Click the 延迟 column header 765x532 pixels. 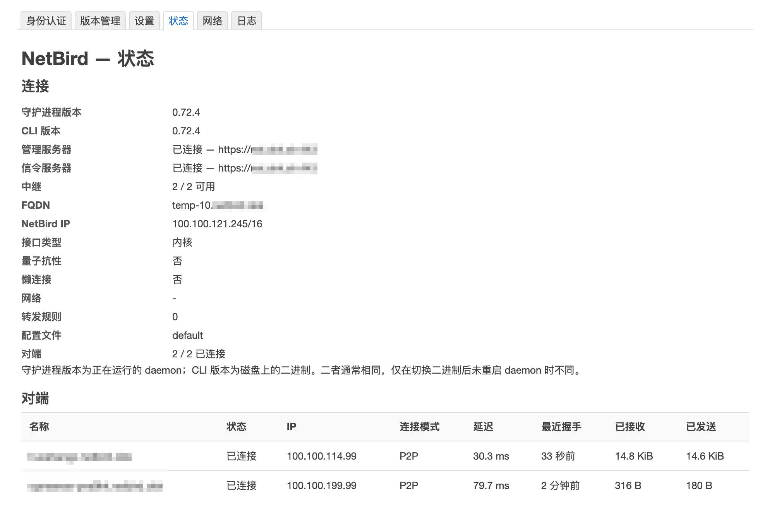pos(483,427)
